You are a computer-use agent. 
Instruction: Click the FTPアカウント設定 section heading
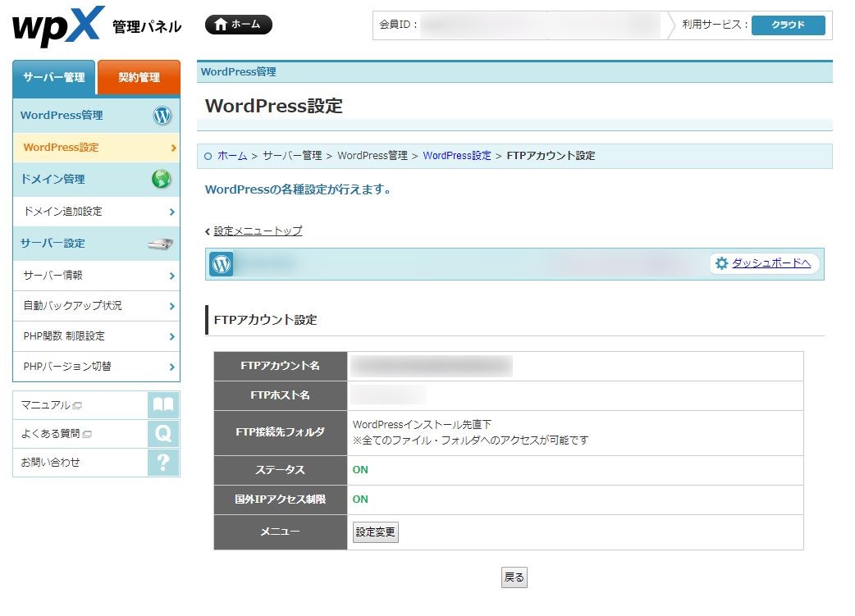click(265, 320)
